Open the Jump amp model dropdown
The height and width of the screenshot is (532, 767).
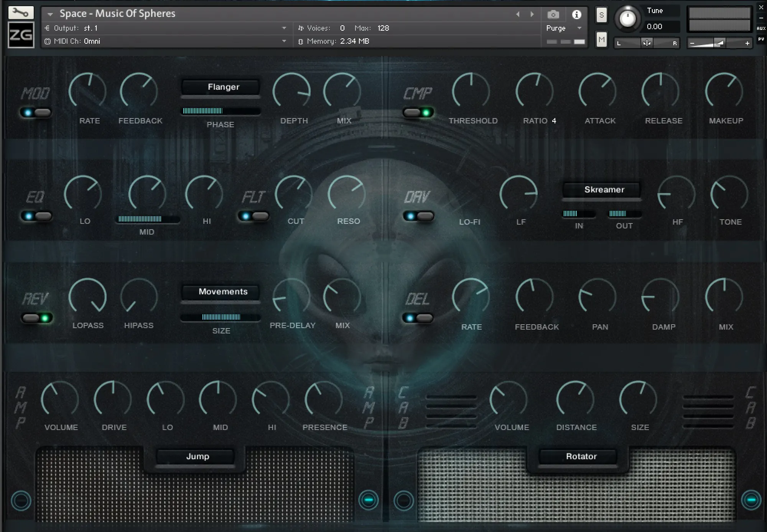tap(195, 457)
